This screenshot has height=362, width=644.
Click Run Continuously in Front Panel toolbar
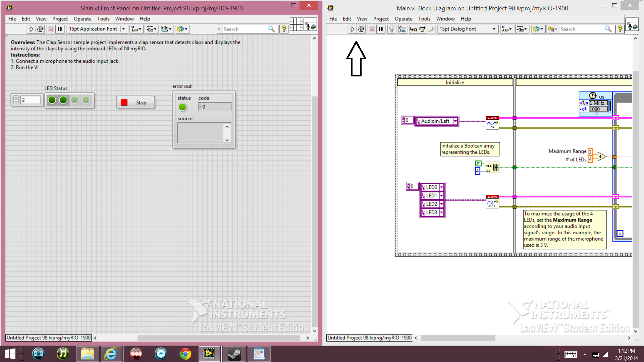[40, 29]
